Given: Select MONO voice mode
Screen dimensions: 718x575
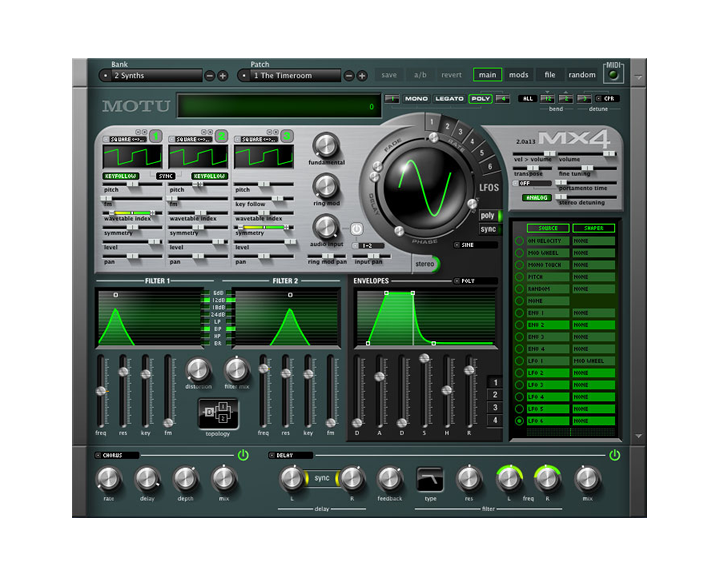Looking at the screenshot, I should (416, 98).
